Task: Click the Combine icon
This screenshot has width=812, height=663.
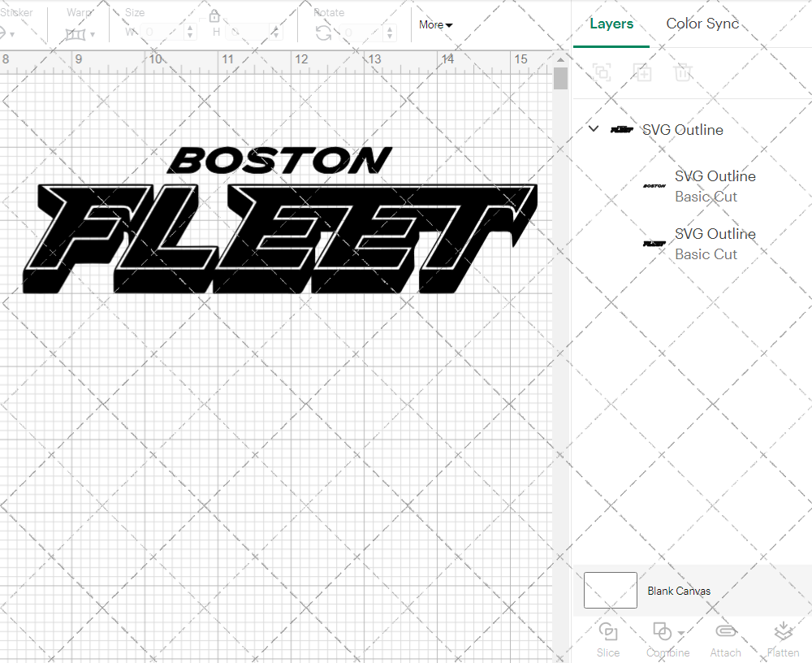Action: [x=662, y=630]
